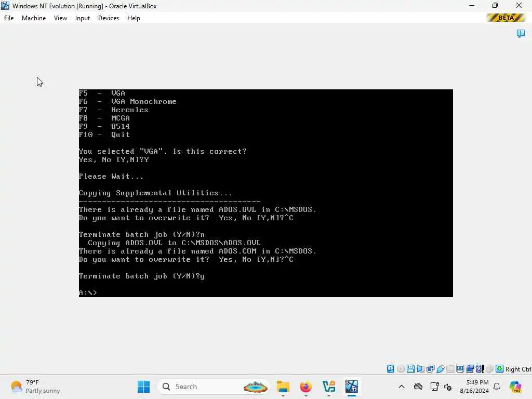Image resolution: width=532 pixels, height=399 pixels.
Task: Click the hard disk activity status icon
Action: (391, 369)
